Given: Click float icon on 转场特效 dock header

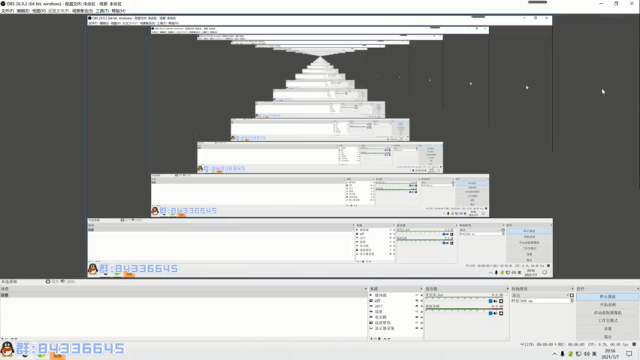Looking at the screenshot, I should point(572,289).
